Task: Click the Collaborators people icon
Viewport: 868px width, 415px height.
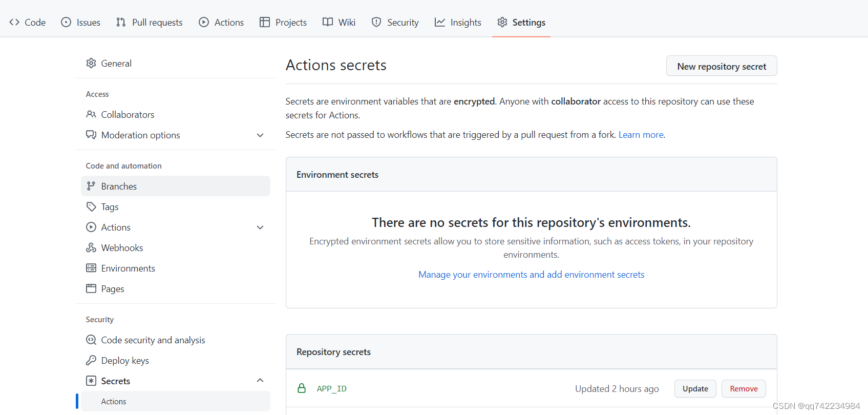Action: [x=91, y=114]
